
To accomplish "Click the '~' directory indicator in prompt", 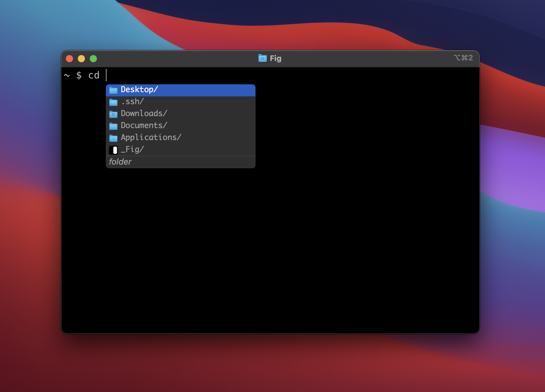I will [x=67, y=75].
